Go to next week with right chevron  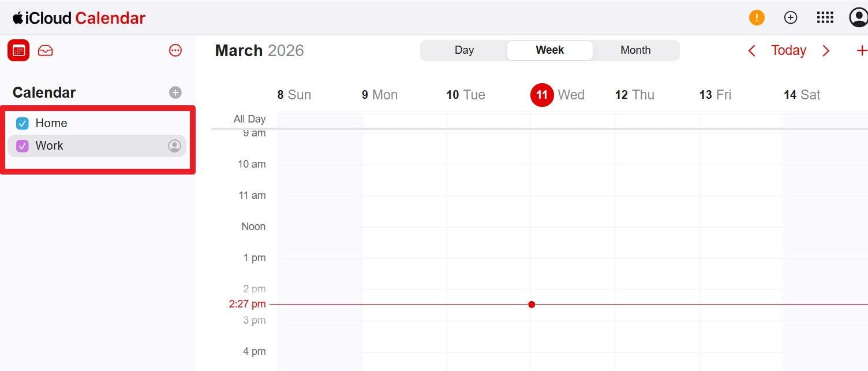tap(826, 50)
